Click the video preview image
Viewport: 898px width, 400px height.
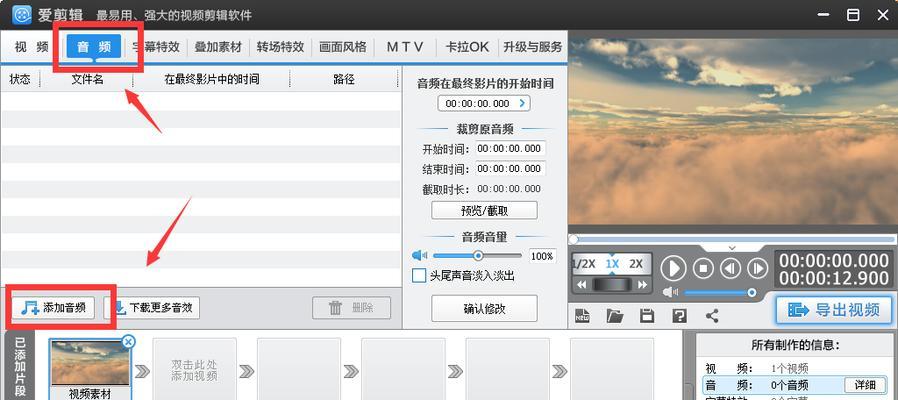pyautogui.click(x=732, y=132)
